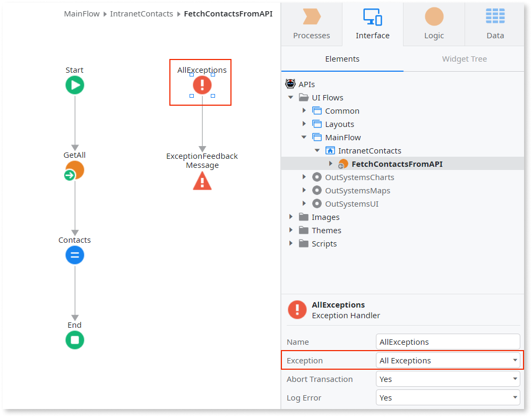
Task: Select the OutSystemsCharts module icon
Action: pos(317,177)
